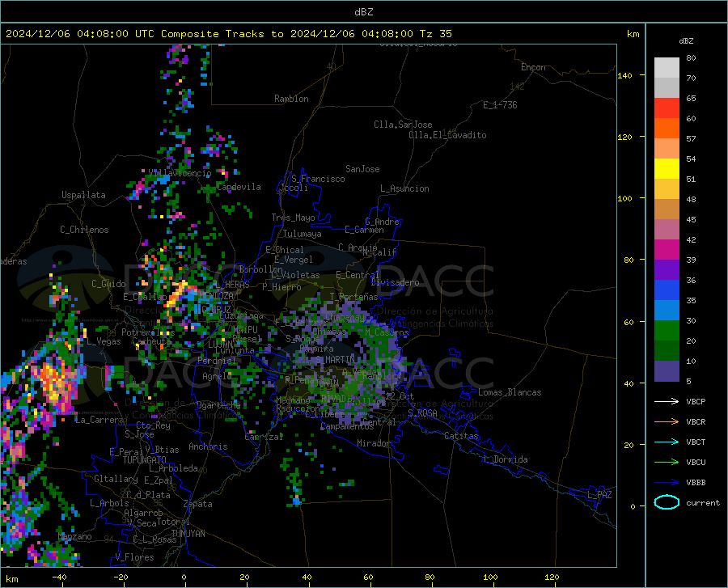Click the 'Tz 35' header value
This screenshot has width=728, height=588.
coord(435,34)
